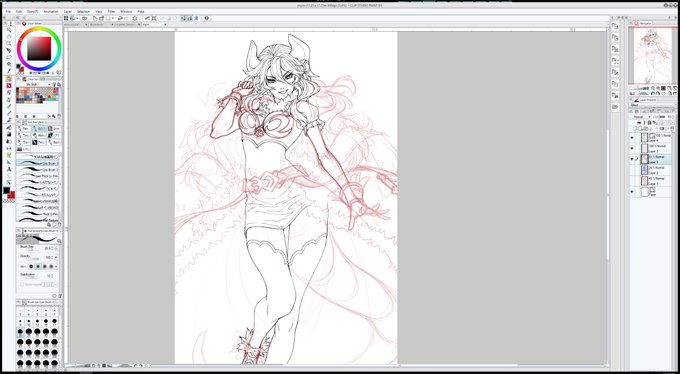Click the Navigator zoom slider

(x=639, y=88)
